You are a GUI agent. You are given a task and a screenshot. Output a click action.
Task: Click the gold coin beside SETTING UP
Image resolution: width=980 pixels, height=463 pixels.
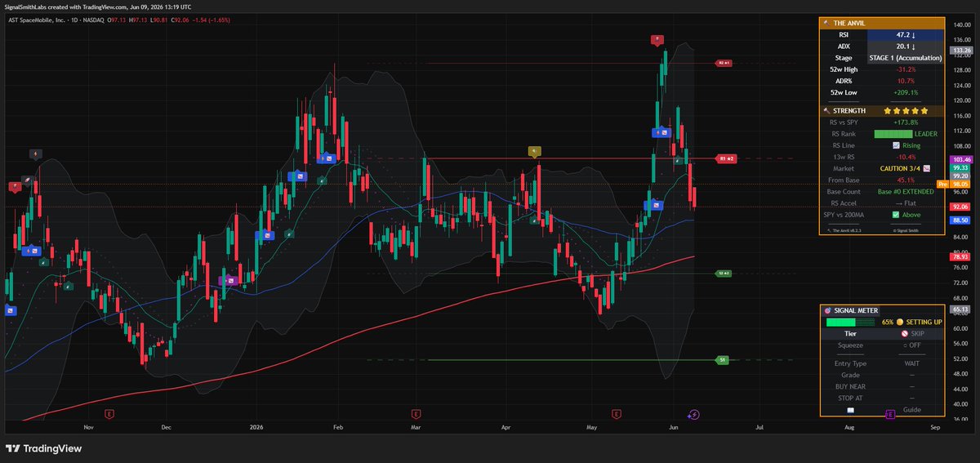[898, 322]
